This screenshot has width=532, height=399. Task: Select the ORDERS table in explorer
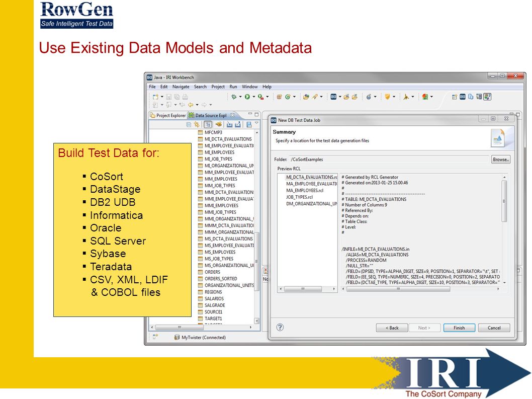(x=212, y=272)
